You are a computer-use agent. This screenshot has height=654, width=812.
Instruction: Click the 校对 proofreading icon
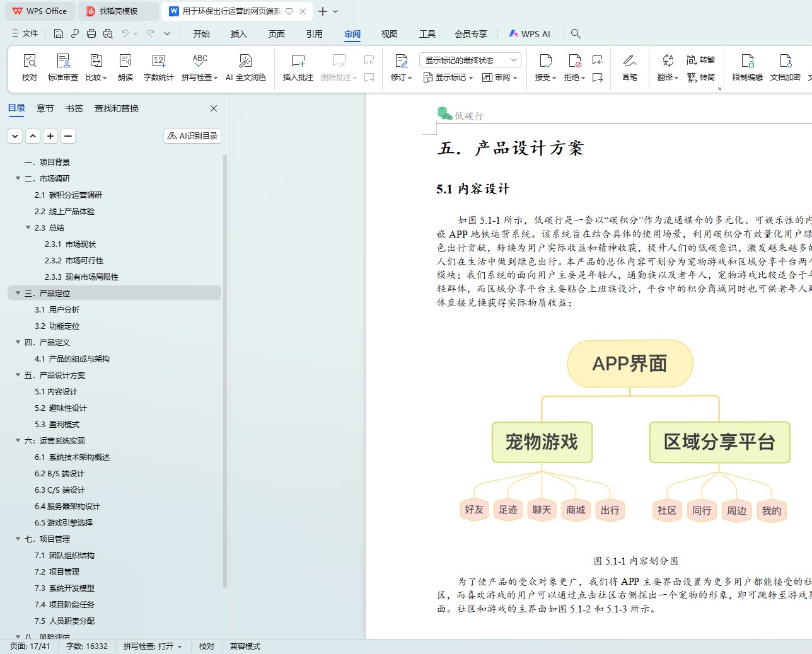pyautogui.click(x=30, y=61)
